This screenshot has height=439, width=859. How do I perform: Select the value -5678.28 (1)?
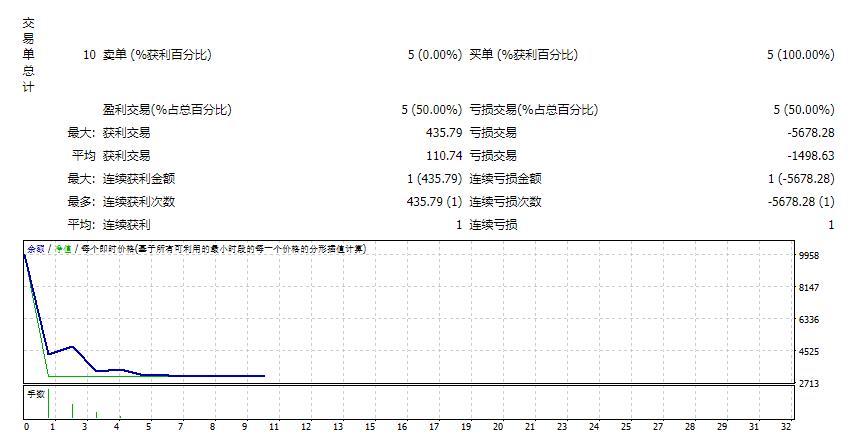pos(801,202)
